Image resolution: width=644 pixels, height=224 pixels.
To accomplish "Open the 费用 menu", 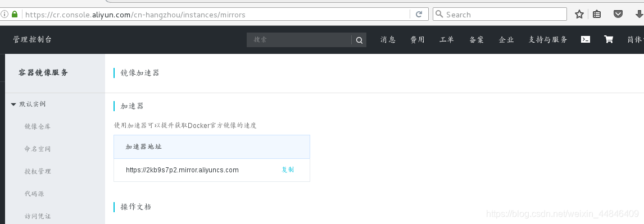I will pyautogui.click(x=418, y=40).
